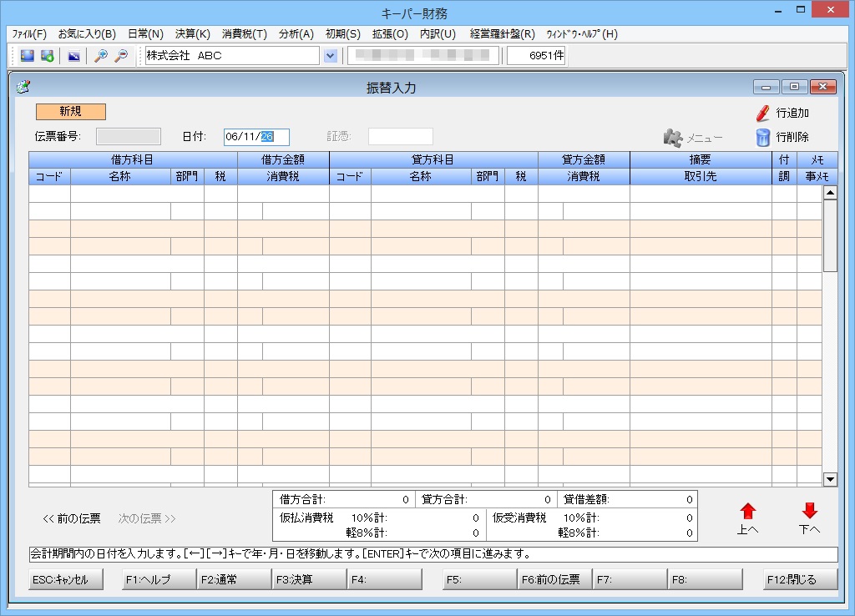The width and height of the screenshot is (855, 616).
Task: Open the 日常(N) menu
Action: (x=145, y=33)
